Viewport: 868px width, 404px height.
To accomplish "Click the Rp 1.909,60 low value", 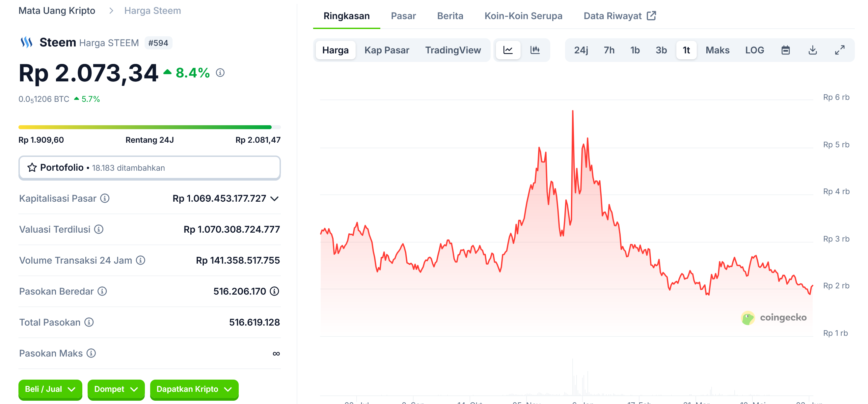I will (x=41, y=140).
